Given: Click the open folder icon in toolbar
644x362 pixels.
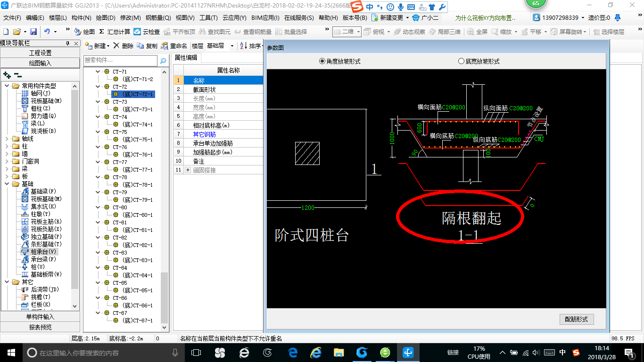Looking at the screenshot, I should (x=17, y=32).
